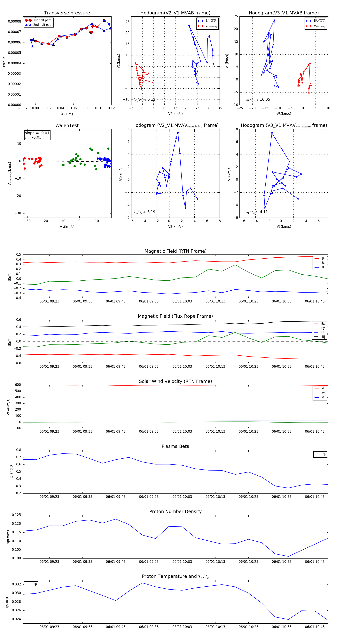The image size is (351, 644).
Task: Click B/√μ0ρ legend in V2_V1 MVAB hodogram
Action: click(x=207, y=21)
